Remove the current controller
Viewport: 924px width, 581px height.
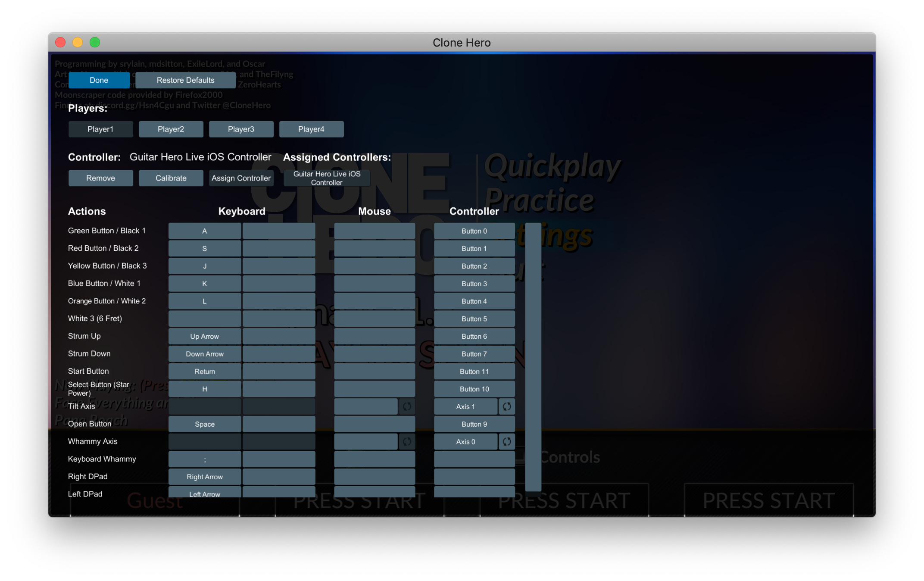100,178
